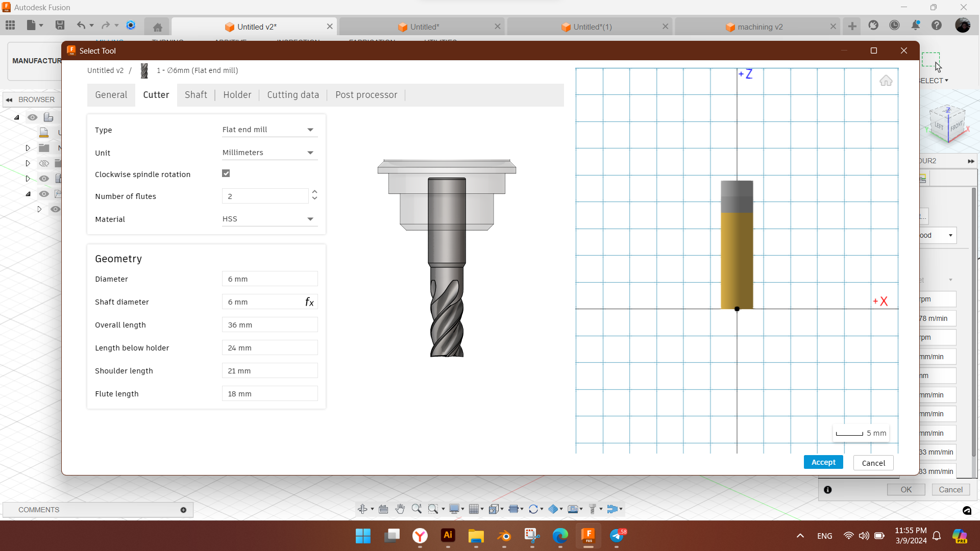The height and width of the screenshot is (551, 980).
Task: Open the File menu icon
Action: pos(32,25)
